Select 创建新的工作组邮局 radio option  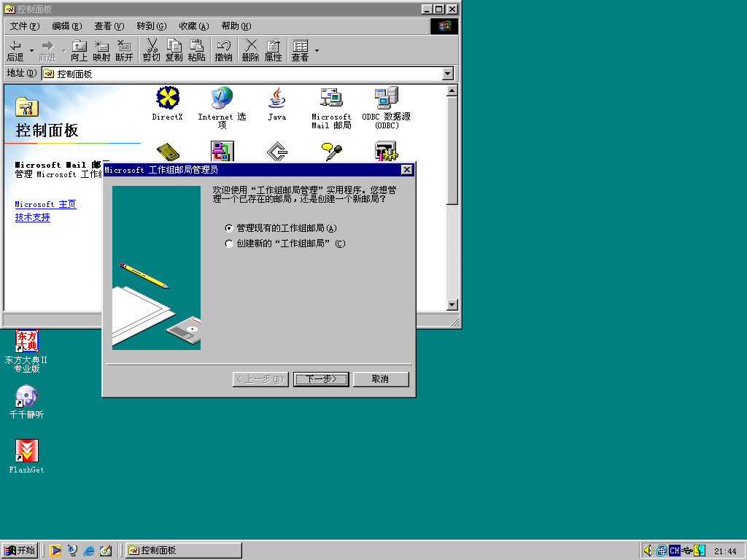click(x=229, y=244)
